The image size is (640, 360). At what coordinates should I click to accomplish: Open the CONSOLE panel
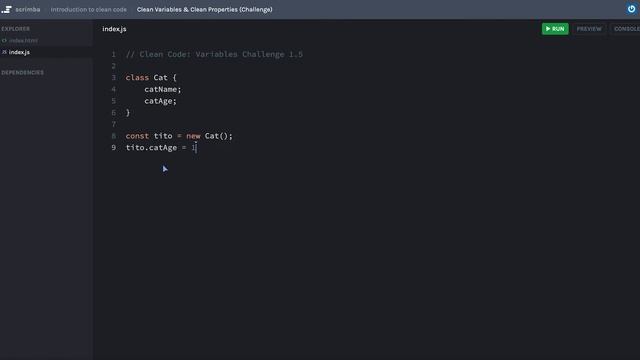(x=626, y=29)
